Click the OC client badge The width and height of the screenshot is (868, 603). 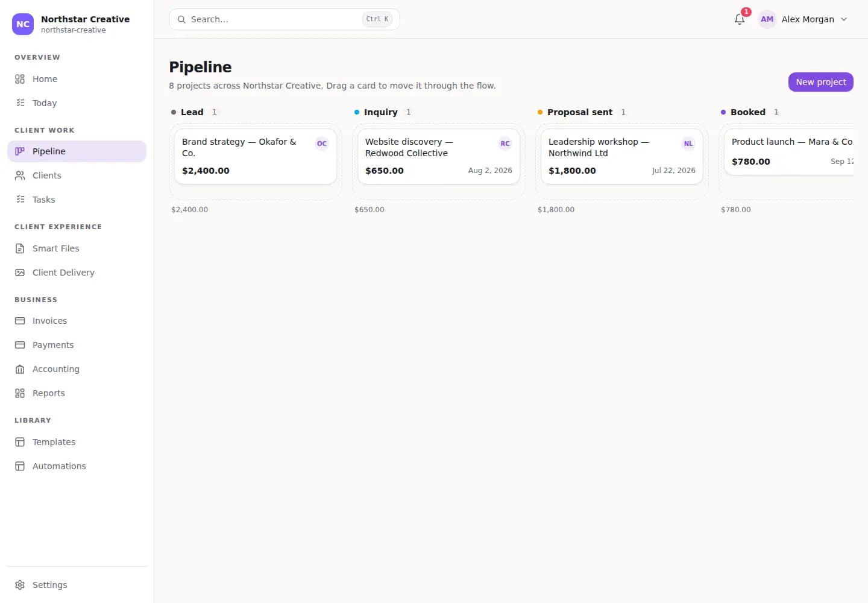(x=322, y=144)
